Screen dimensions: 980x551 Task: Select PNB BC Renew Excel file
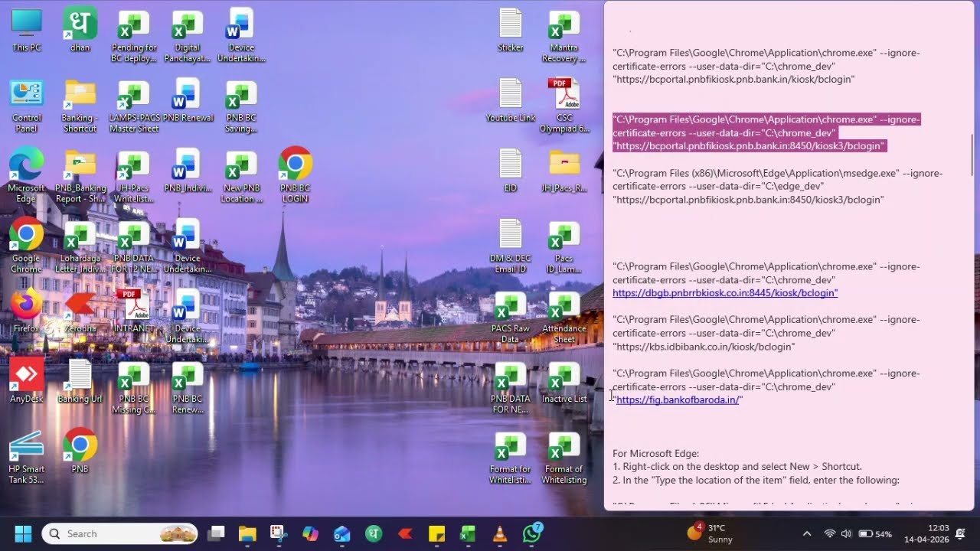(x=187, y=386)
